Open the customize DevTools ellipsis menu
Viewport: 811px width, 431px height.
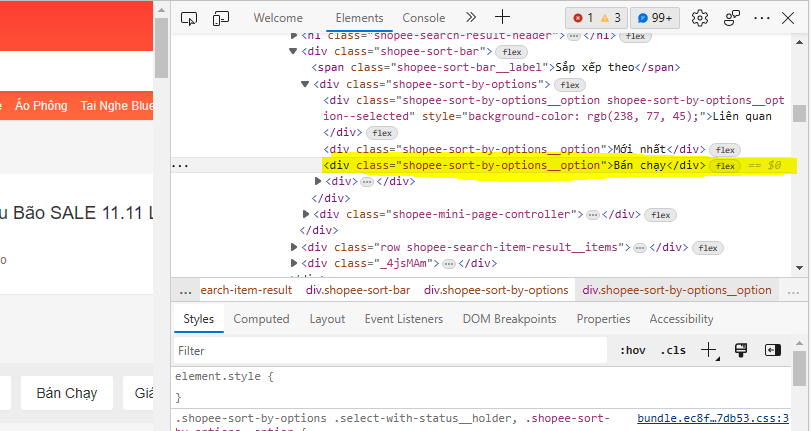point(762,18)
